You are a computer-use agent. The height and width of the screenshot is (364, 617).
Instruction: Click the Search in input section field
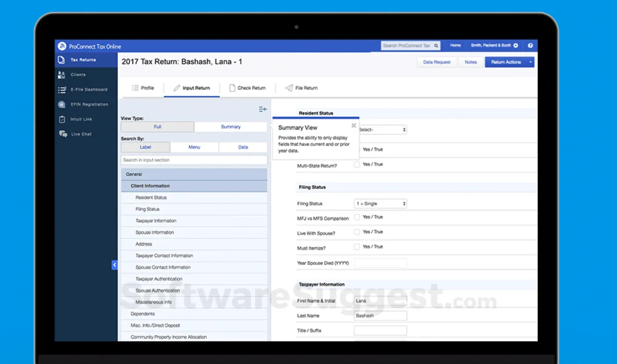194,160
